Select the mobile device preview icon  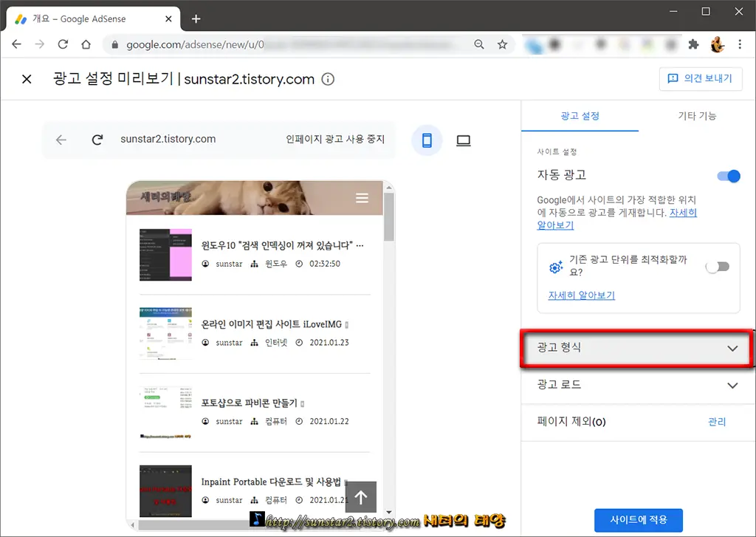pos(427,139)
